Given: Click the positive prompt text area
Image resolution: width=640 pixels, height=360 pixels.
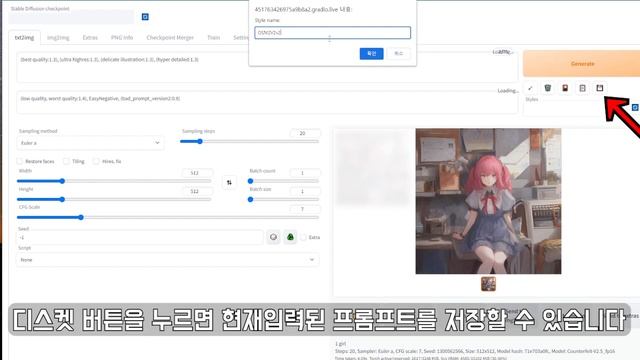Looking at the screenshot, I should pyautogui.click(x=267, y=67).
